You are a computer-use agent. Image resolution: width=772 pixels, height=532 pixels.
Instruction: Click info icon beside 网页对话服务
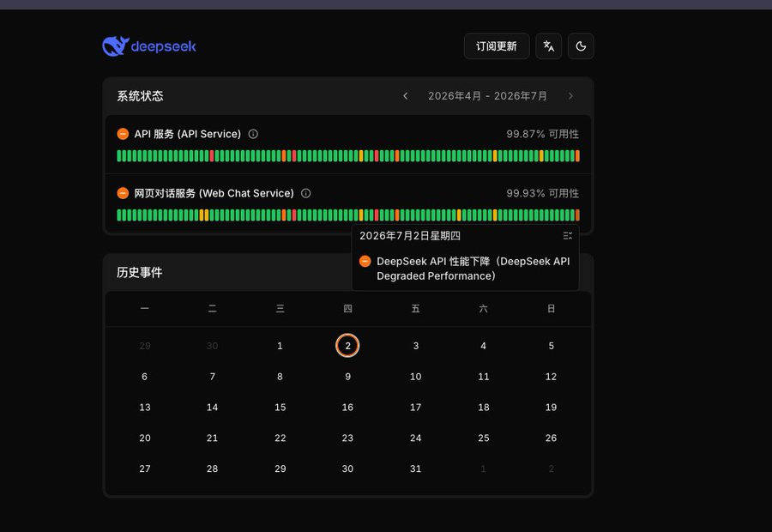305,193
